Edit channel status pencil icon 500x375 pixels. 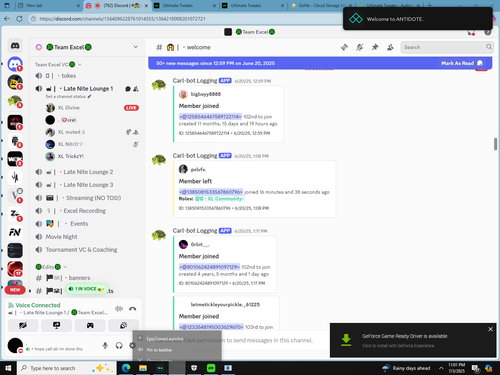[89, 96]
